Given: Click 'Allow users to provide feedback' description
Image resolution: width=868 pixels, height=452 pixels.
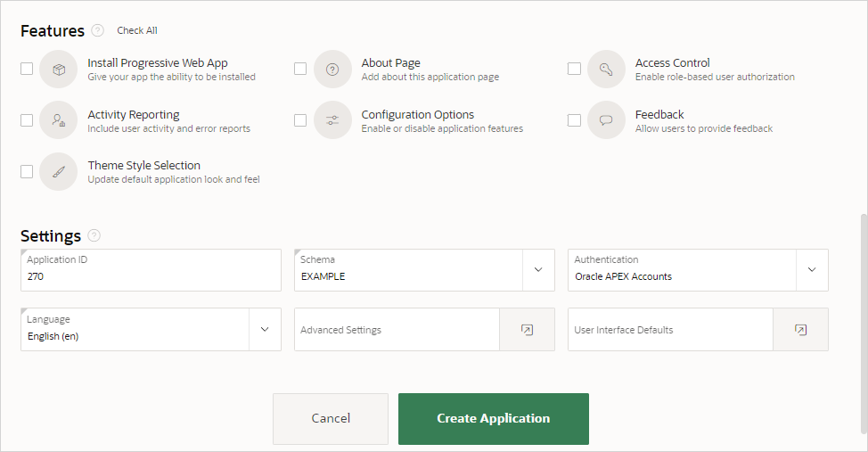Looking at the screenshot, I should point(704,128).
